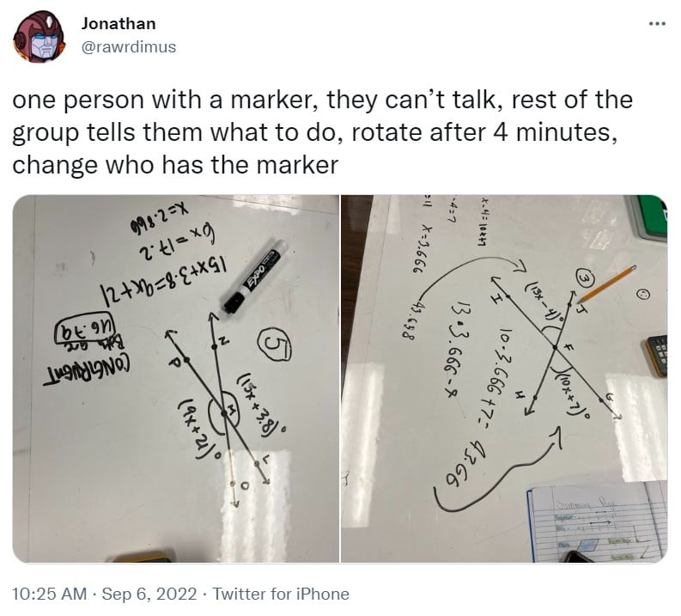
Task: Click the Expo marker in left photo
Action: click(x=255, y=277)
